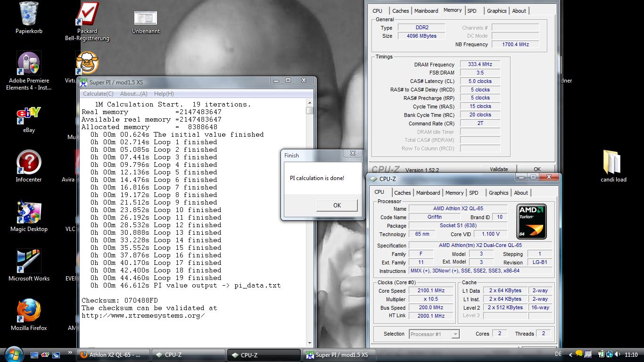Screen dimensions: 644x362
Task: Click the VirtualDub sheep icon on desktop
Action: pos(87,64)
